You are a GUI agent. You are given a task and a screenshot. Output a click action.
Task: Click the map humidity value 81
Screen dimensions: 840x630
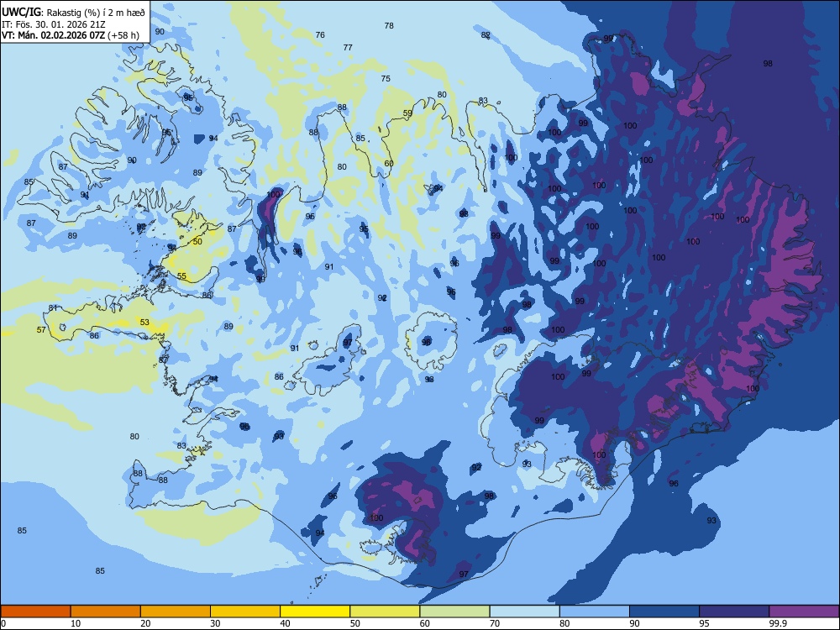[52, 308]
